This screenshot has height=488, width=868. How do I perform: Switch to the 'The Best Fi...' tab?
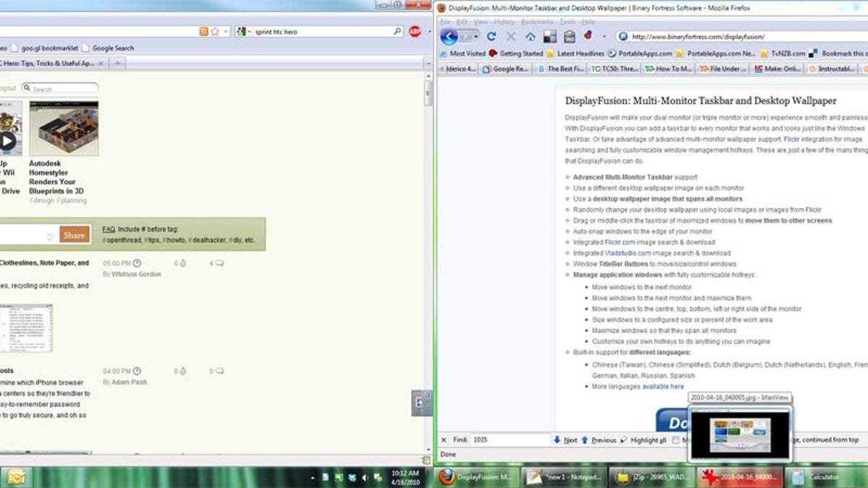558,69
